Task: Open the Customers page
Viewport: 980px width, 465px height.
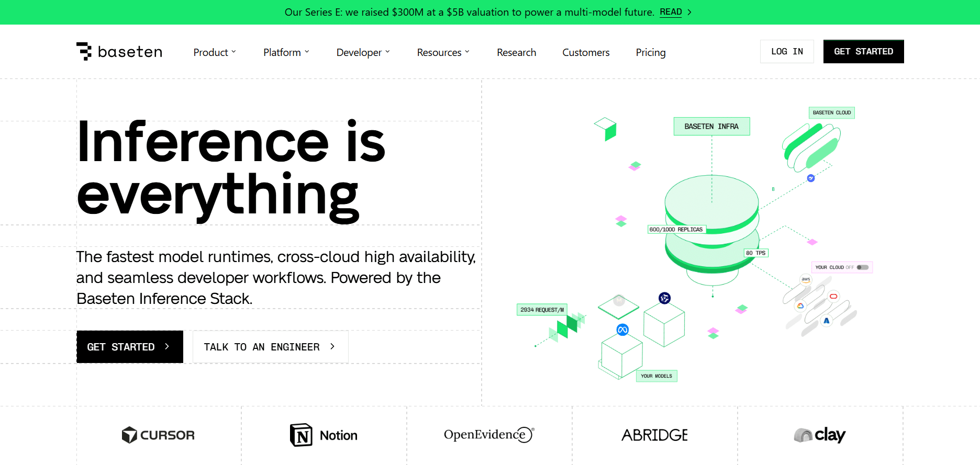Action: click(x=586, y=52)
